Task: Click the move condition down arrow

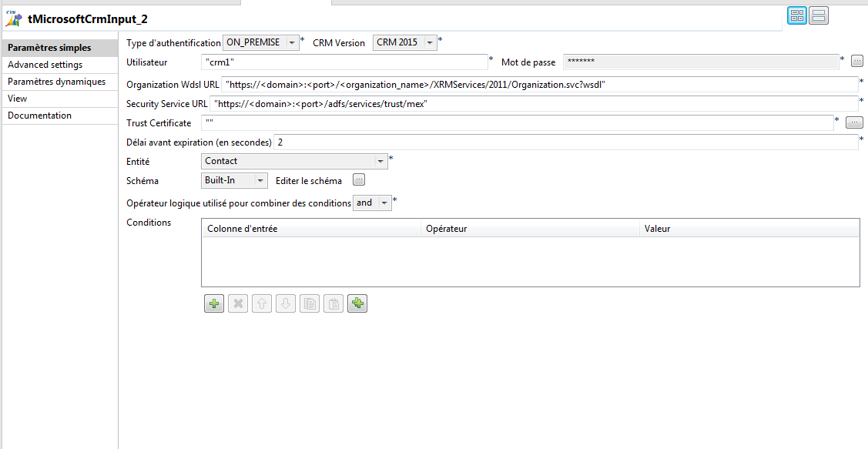Action: pyautogui.click(x=286, y=303)
